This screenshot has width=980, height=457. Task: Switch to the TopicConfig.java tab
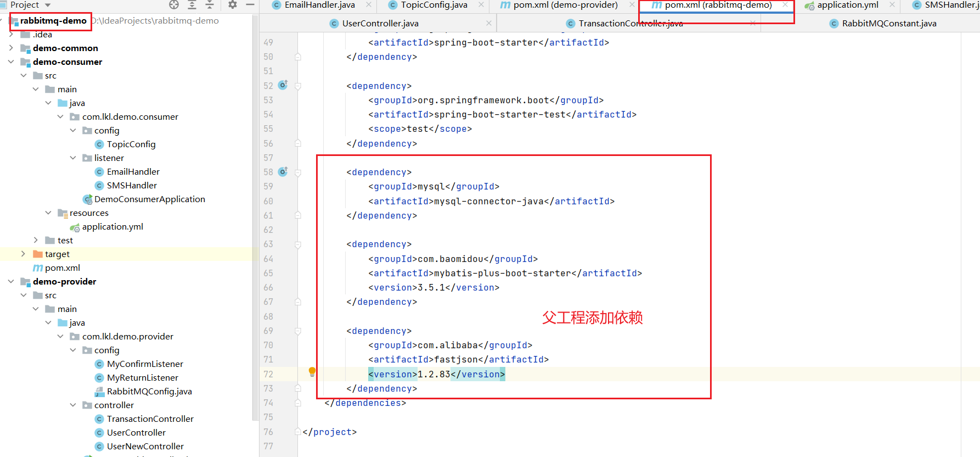point(434,5)
